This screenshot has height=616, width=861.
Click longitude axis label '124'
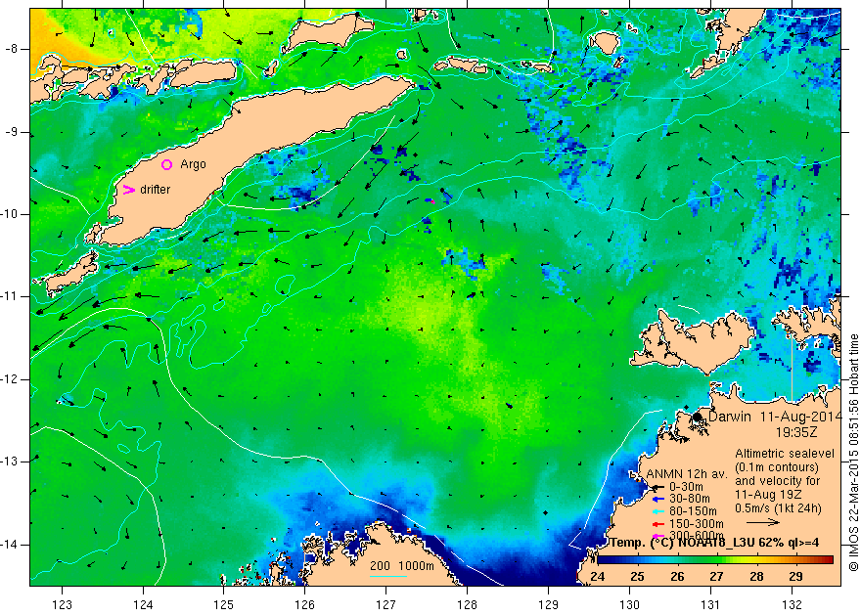[x=143, y=604]
